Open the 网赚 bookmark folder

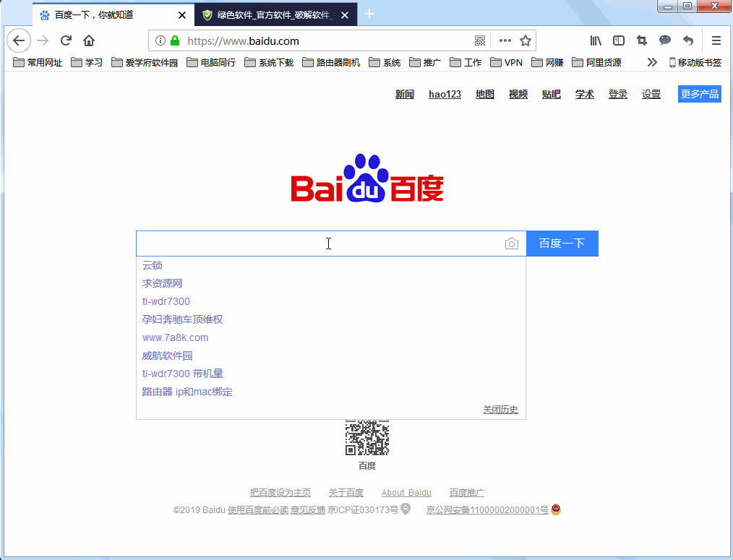coord(547,62)
